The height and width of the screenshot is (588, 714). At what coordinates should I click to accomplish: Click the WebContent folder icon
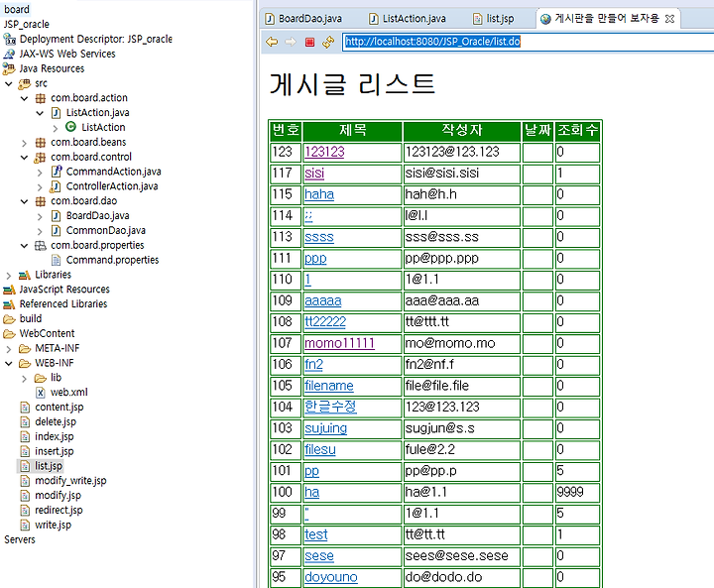tap(9, 334)
